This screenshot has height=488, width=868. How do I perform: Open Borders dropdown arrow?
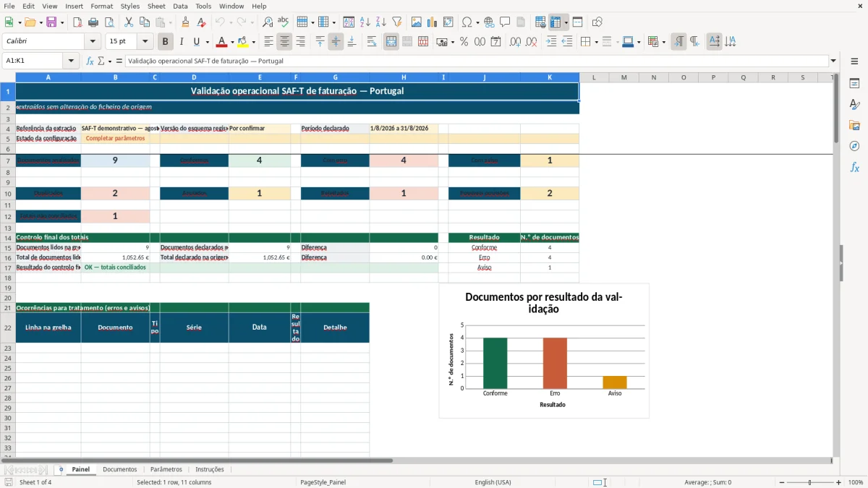tap(595, 42)
